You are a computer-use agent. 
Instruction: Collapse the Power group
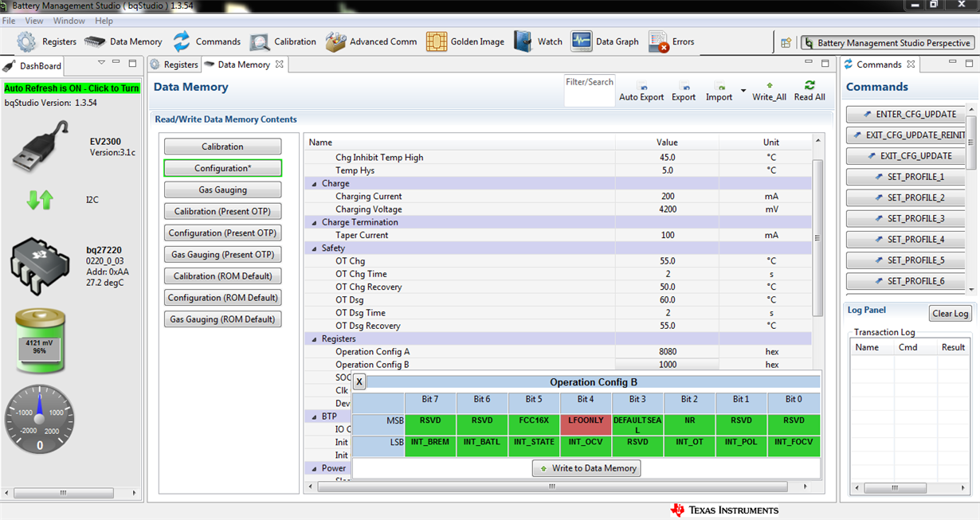point(313,468)
